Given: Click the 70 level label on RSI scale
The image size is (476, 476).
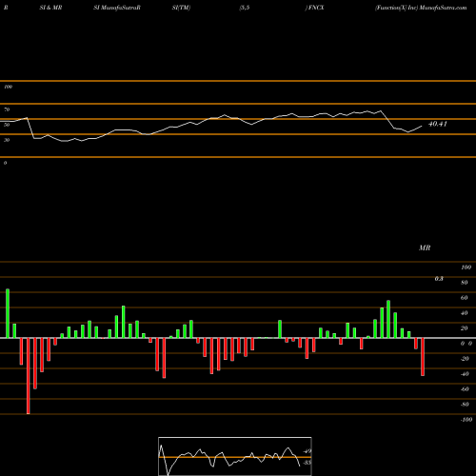Looking at the screenshot, I should tap(7, 109).
